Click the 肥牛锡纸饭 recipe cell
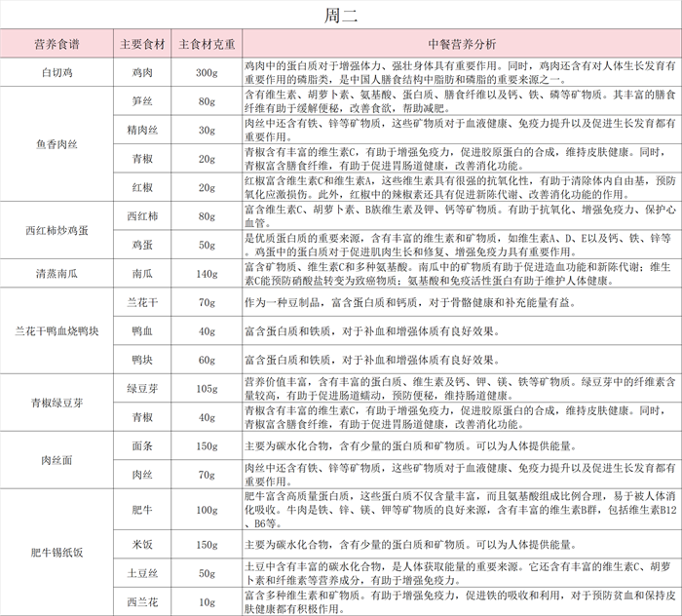Viewport: 682px width, 616px height. [56, 552]
